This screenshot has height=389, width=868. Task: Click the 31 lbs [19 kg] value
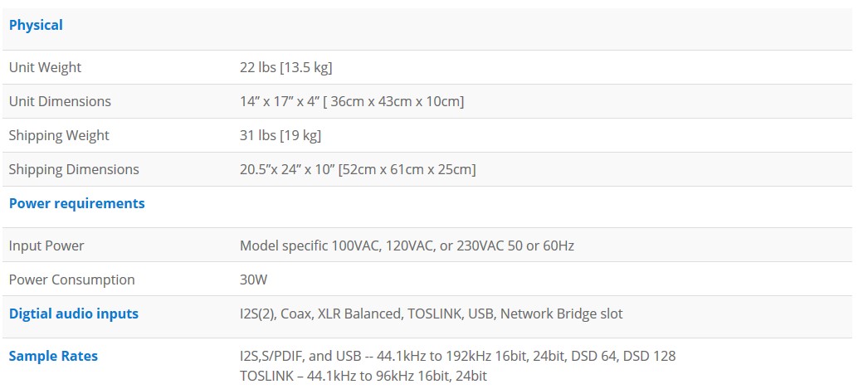point(280,135)
